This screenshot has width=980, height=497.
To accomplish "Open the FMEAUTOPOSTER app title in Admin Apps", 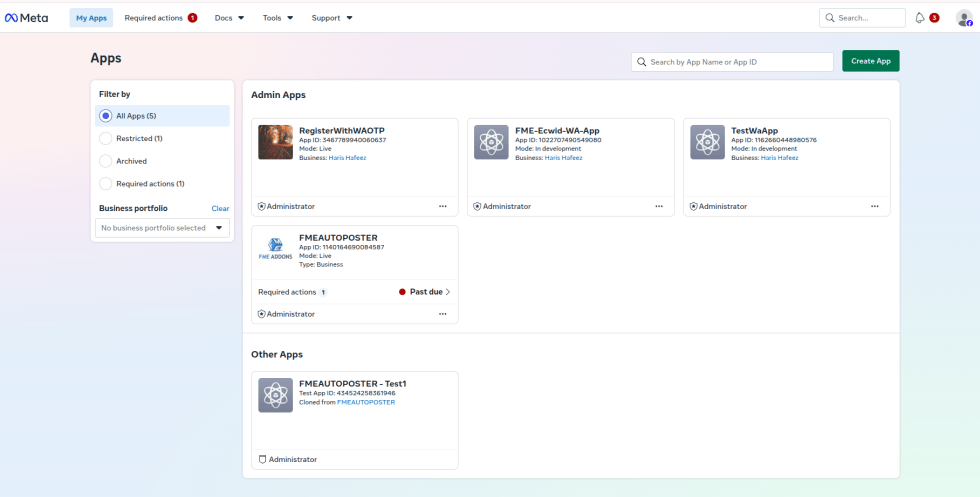I will pyautogui.click(x=338, y=238).
